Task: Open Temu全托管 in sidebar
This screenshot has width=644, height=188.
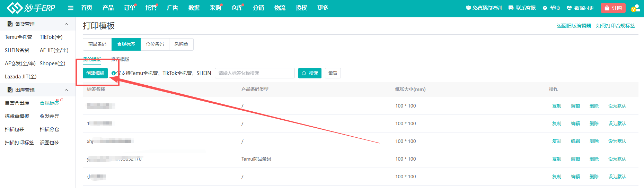Action: 18,37
